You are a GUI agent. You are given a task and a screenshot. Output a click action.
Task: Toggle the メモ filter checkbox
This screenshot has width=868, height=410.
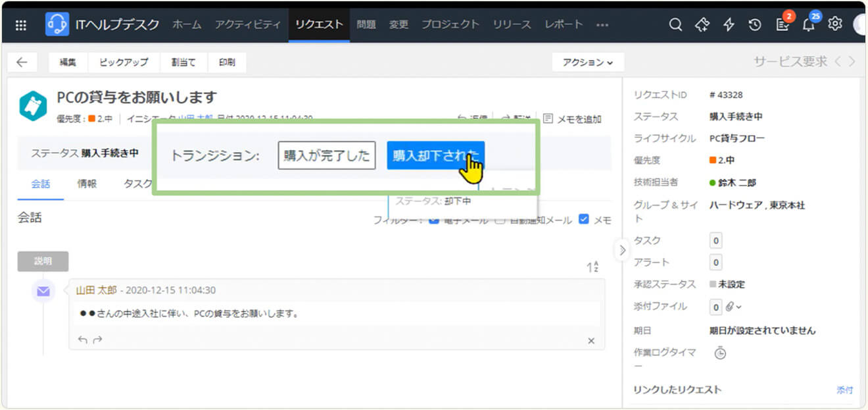[x=583, y=220]
